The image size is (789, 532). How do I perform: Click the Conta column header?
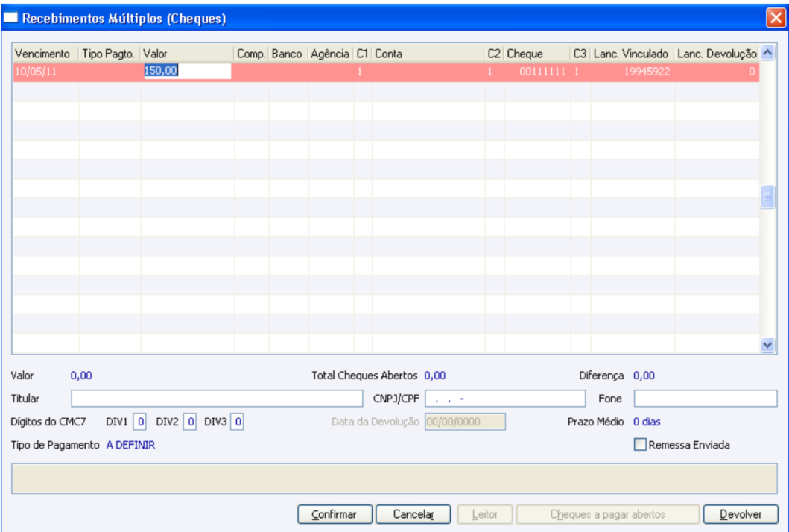(x=428, y=54)
